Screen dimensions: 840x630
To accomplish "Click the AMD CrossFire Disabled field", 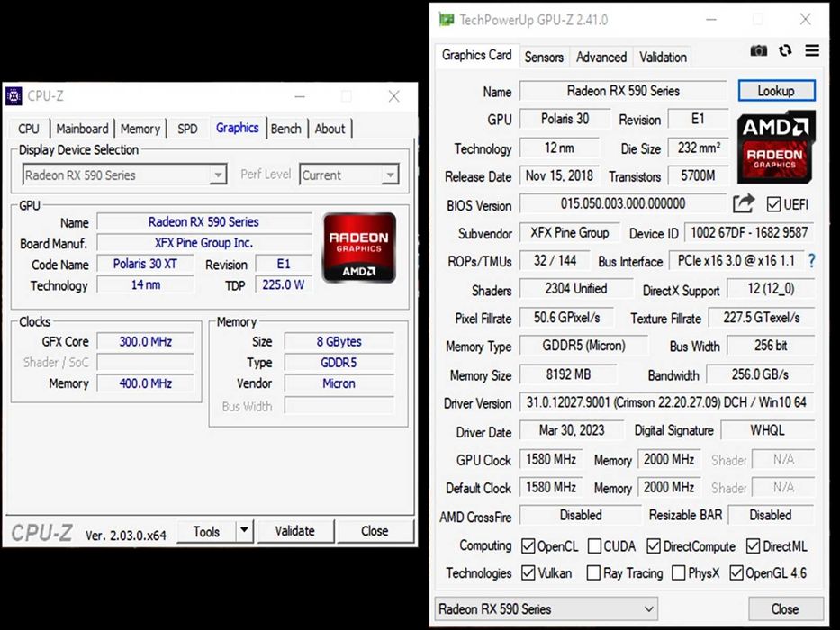I will pyautogui.click(x=580, y=515).
